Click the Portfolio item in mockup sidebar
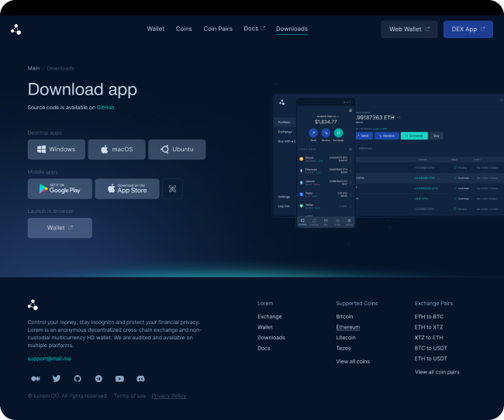The width and height of the screenshot is (504, 420). [x=285, y=122]
